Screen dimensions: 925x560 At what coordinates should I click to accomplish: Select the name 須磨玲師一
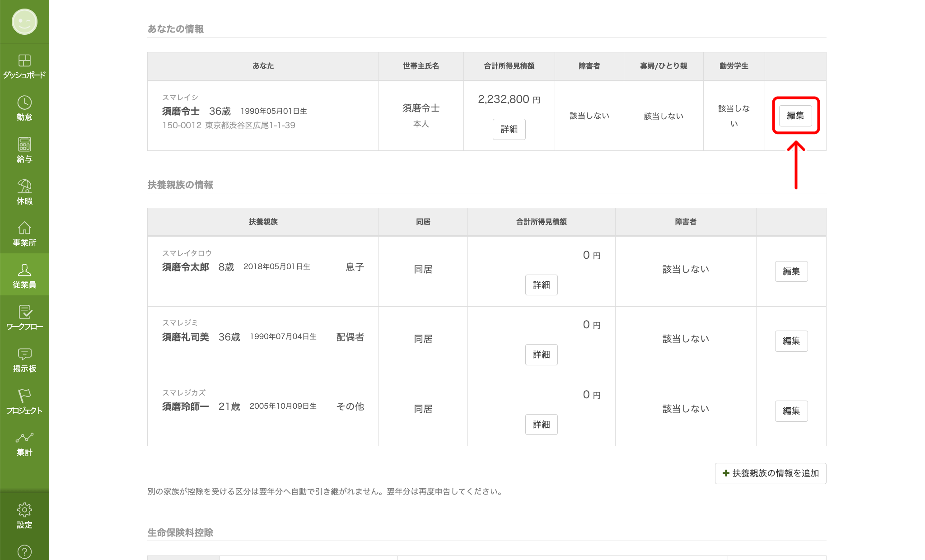click(186, 406)
